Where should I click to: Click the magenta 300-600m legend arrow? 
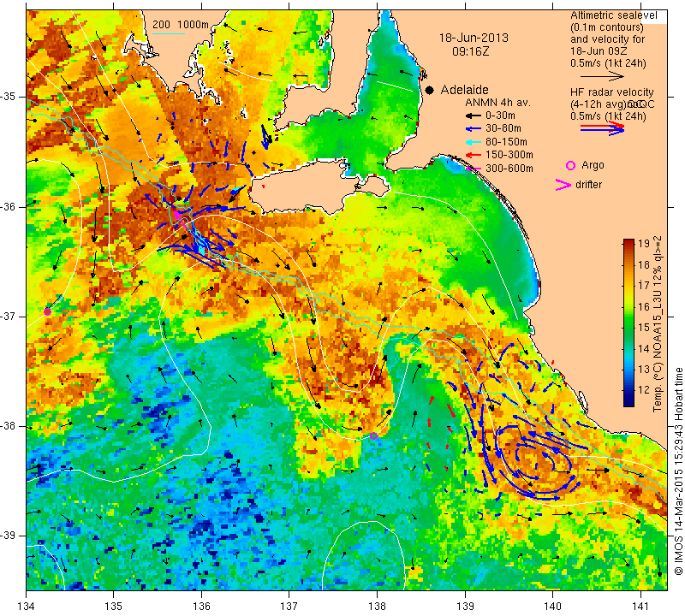(x=473, y=169)
